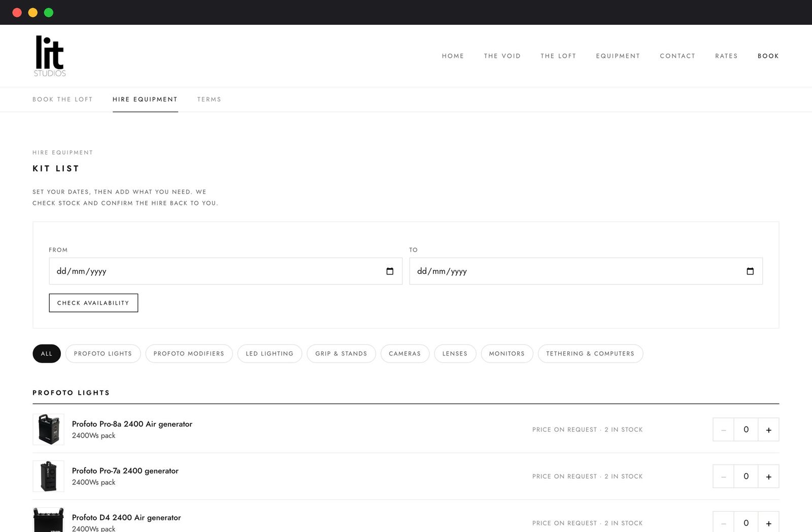Screen dimensions: 812x532
Task: Filter kit list by Profoto Lights
Action: [103, 353]
